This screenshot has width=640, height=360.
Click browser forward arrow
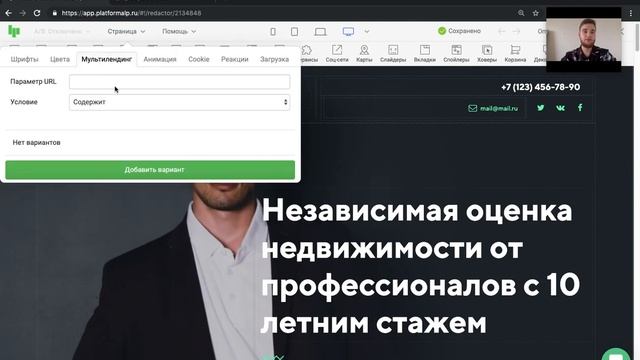pos(22,13)
